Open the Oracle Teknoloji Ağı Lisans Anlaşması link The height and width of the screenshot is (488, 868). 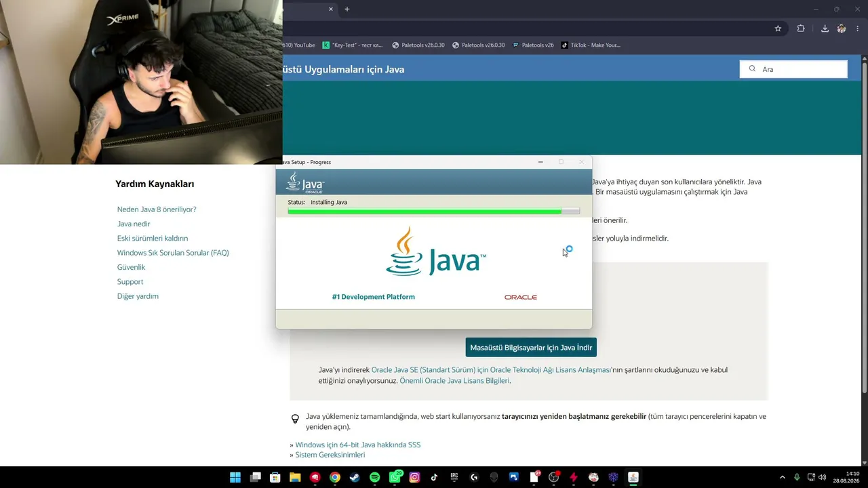point(492,370)
